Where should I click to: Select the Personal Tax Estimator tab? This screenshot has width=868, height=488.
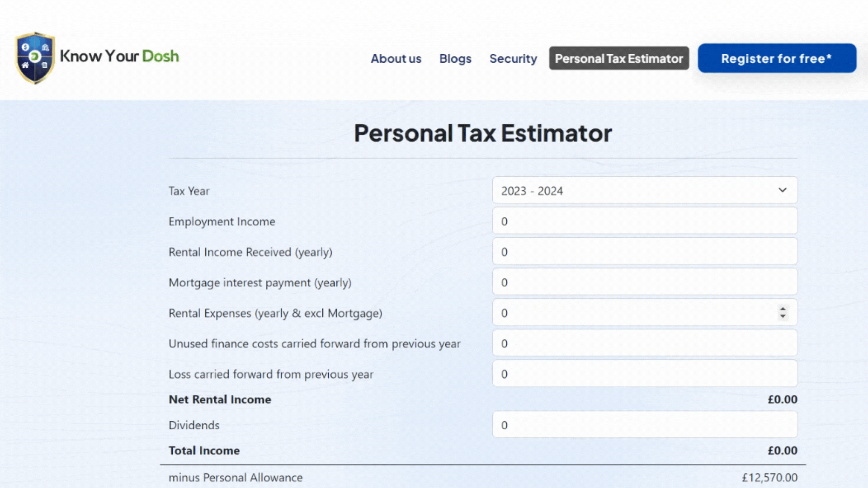point(618,59)
